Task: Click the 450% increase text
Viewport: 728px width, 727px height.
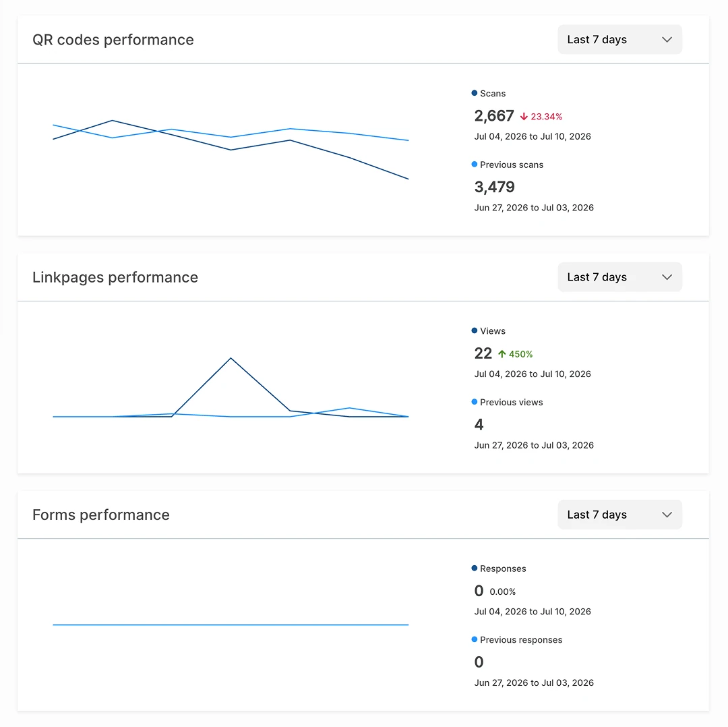Action: tap(520, 354)
